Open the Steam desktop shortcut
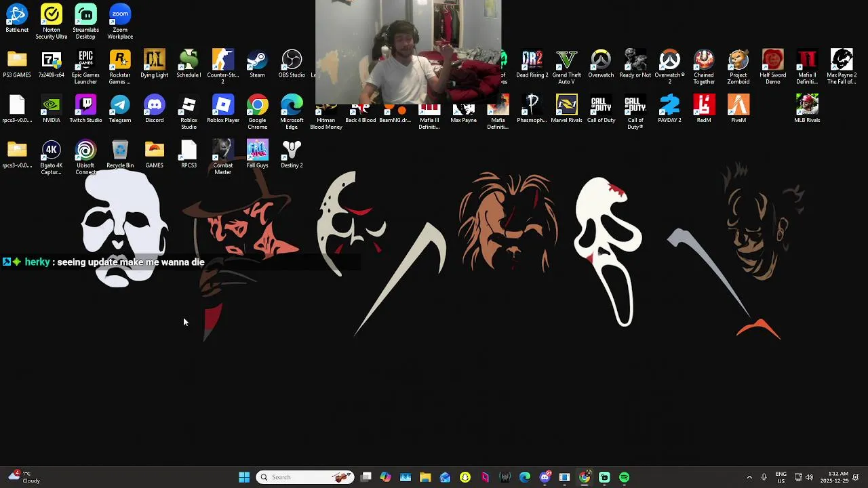Image resolution: width=868 pixels, height=488 pixels. pyautogui.click(x=257, y=64)
